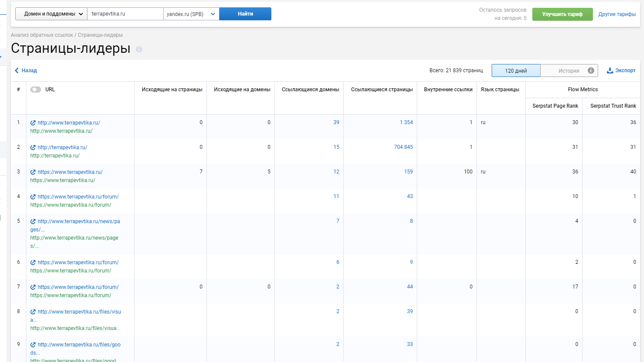Sort by Ссылающиеся домены column header
The width and height of the screenshot is (644, 362).
[310, 90]
